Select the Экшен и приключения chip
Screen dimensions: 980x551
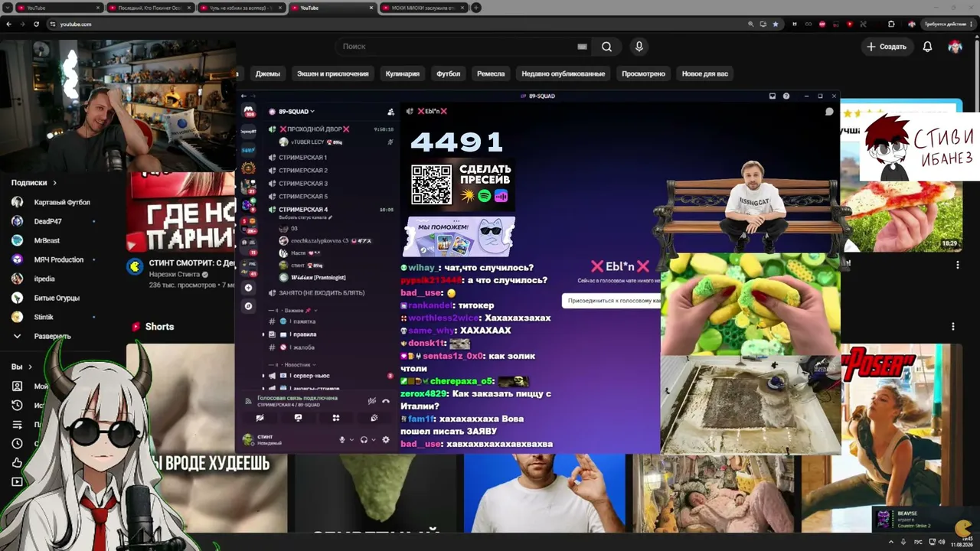[333, 73]
